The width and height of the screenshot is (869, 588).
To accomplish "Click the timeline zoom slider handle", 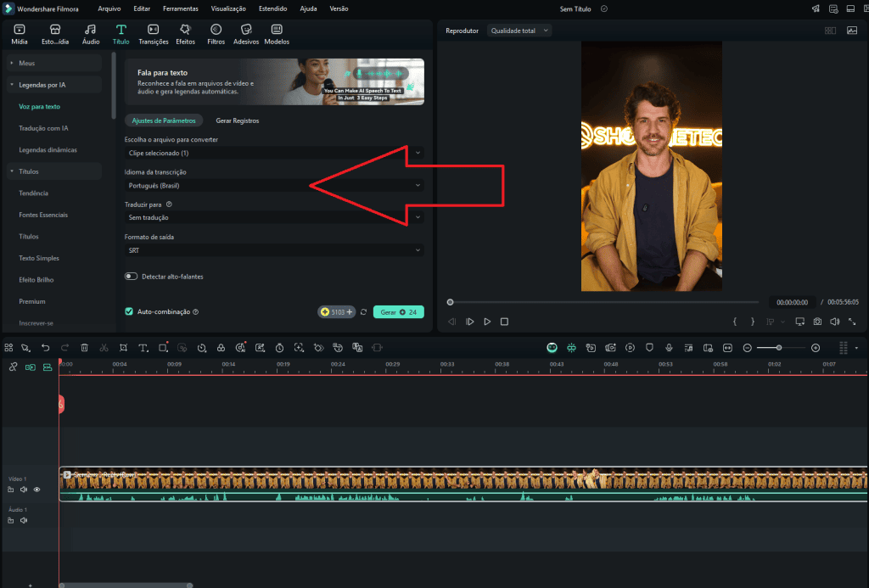I will [779, 348].
